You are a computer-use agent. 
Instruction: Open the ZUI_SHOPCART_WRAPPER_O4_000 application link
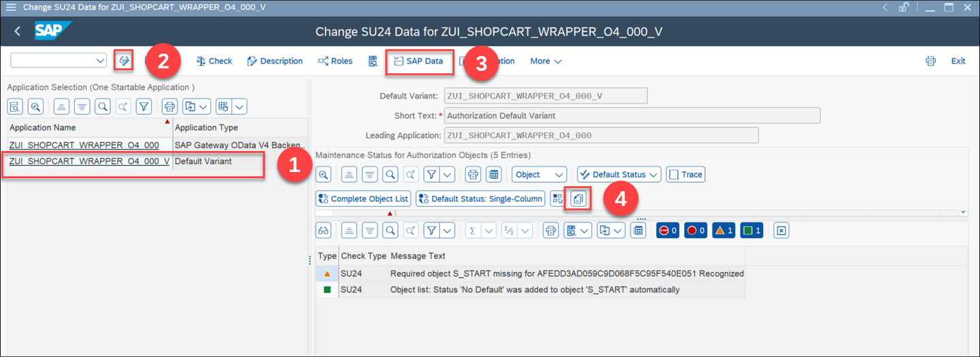tap(84, 145)
